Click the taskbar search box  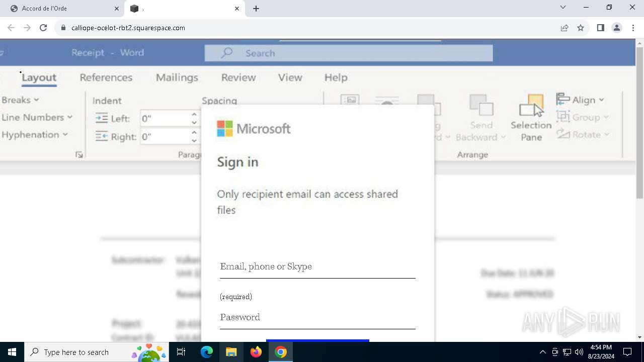(97, 352)
